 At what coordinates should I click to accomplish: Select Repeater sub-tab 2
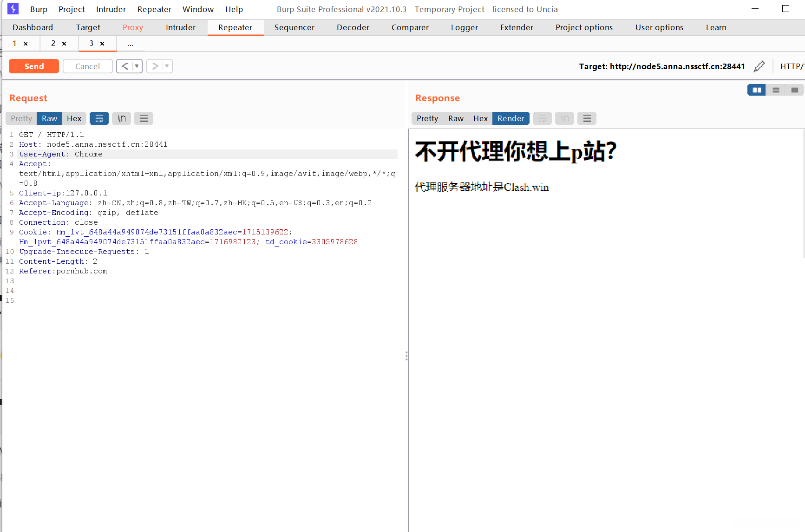tap(53, 44)
